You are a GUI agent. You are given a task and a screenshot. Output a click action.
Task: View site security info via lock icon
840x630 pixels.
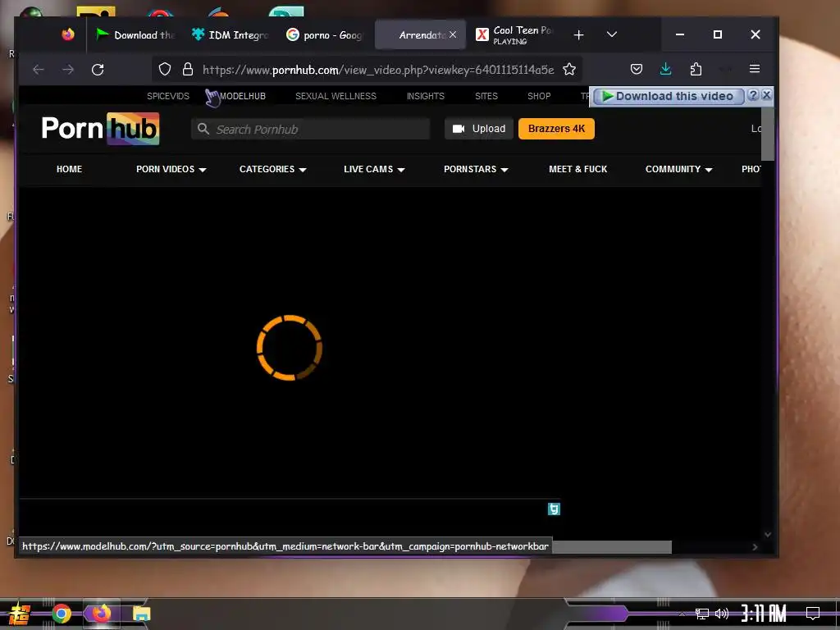(188, 69)
